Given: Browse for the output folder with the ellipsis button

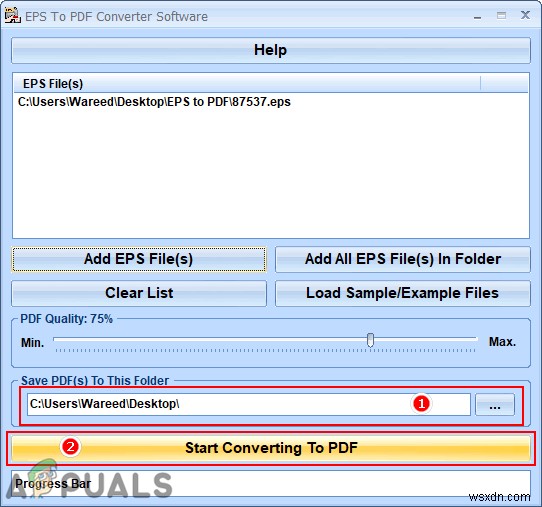Looking at the screenshot, I should [495, 404].
